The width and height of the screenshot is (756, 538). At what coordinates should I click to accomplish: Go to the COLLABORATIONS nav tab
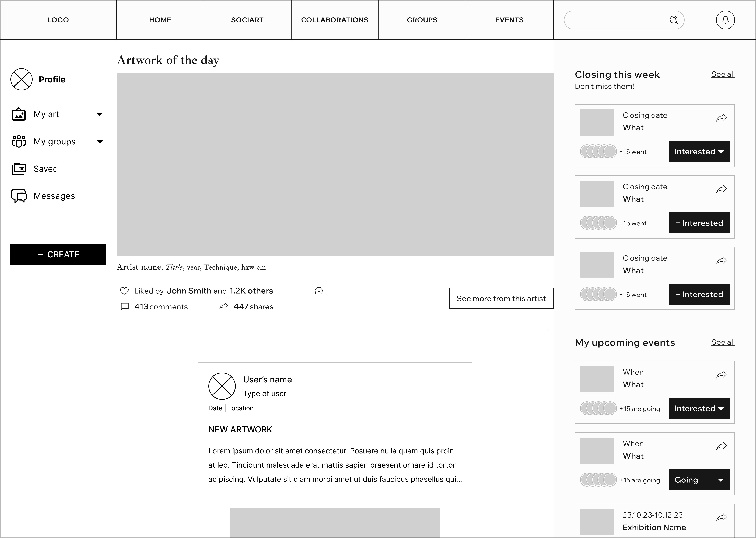[335, 20]
